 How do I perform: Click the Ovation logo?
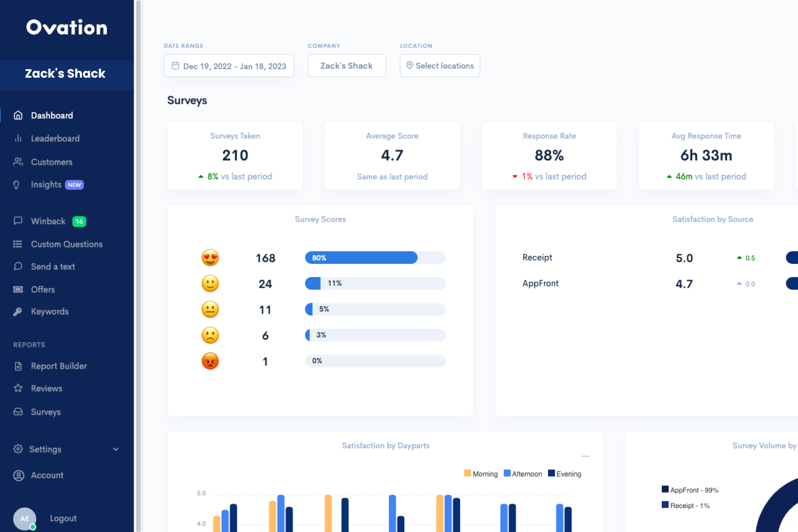tap(67, 27)
